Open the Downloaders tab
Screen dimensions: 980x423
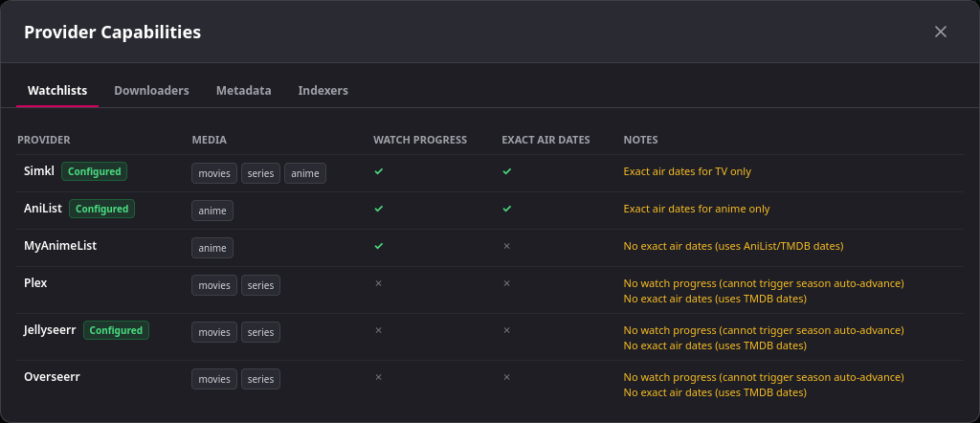coord(151,91)
